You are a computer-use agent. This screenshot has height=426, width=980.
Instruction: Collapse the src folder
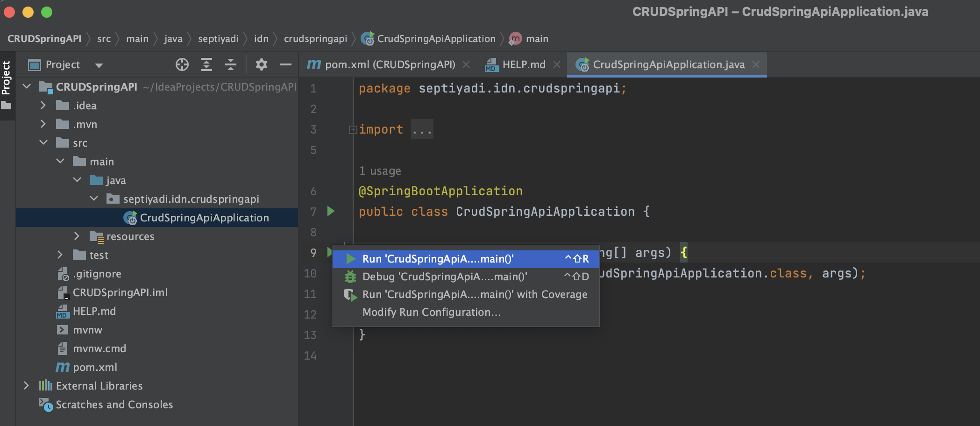pyautogui.click(x=43, y=142)
